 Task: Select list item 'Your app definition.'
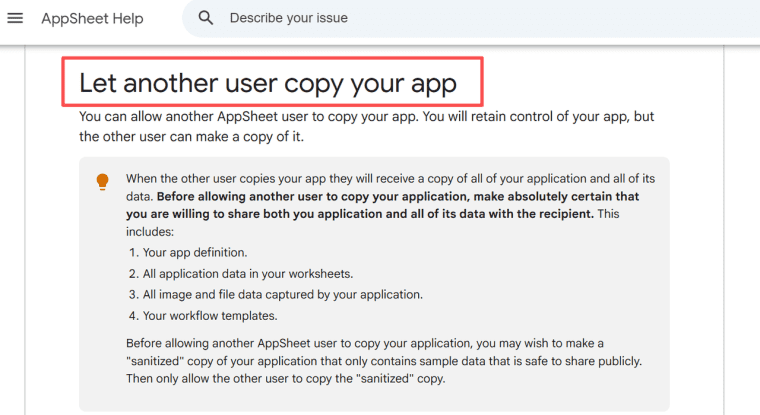click(x=195, y=253)
